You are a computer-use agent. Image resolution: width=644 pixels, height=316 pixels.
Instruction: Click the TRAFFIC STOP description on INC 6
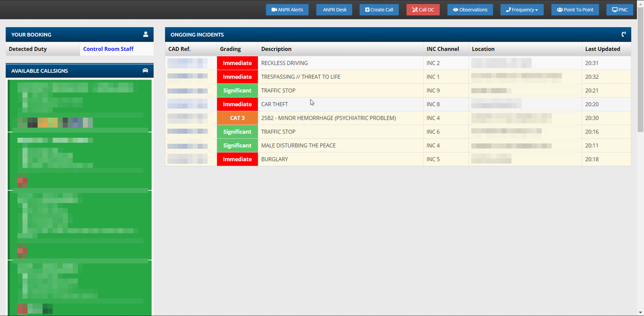coord(278,132)
